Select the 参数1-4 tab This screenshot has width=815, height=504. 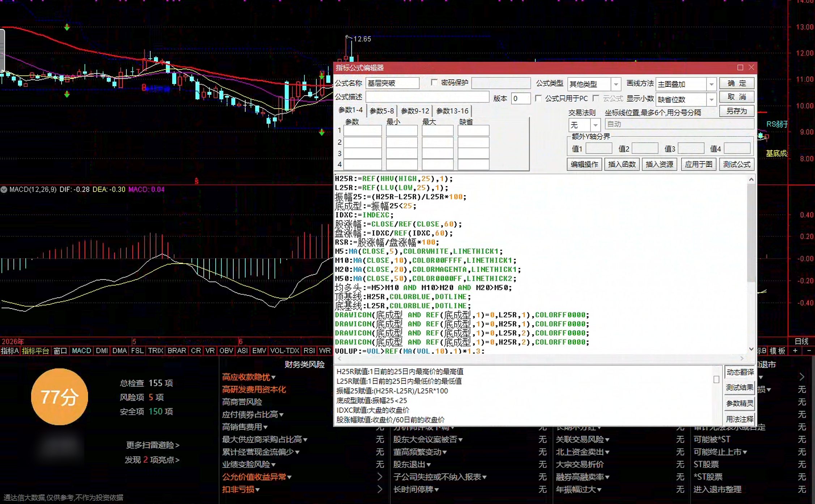(x=350, y=110)
